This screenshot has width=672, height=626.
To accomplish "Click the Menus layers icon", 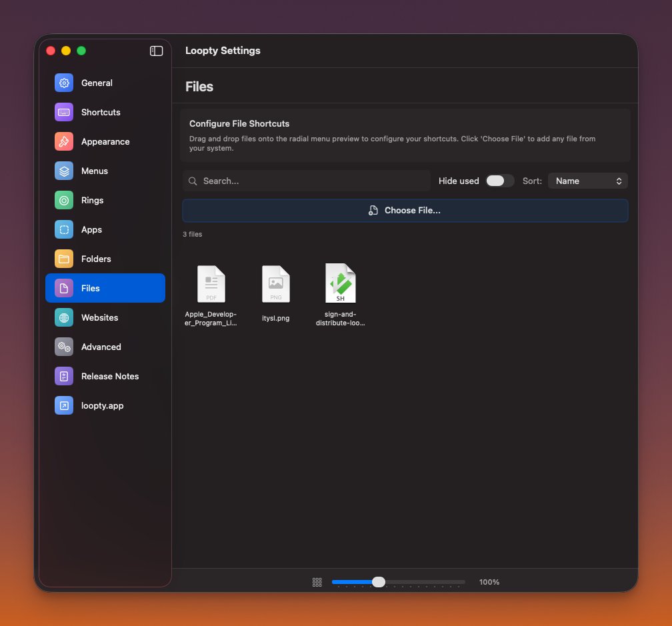I will [64, 171].
